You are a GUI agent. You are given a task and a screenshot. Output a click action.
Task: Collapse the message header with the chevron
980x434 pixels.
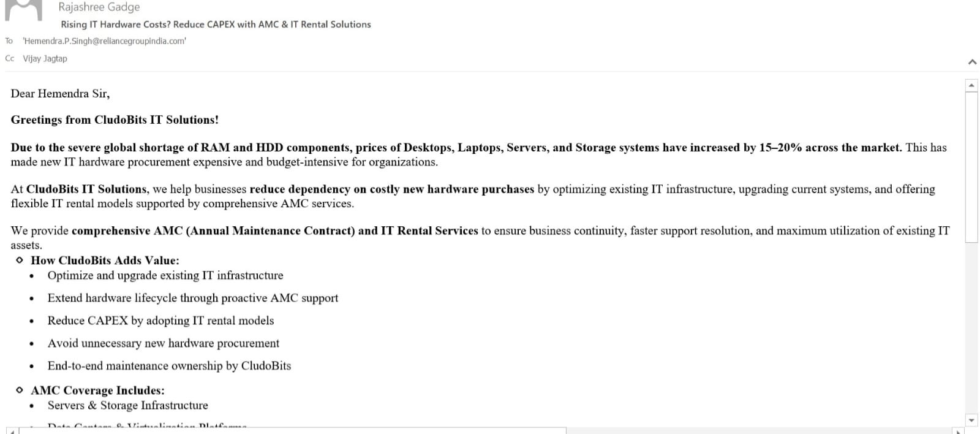(972, 62)
